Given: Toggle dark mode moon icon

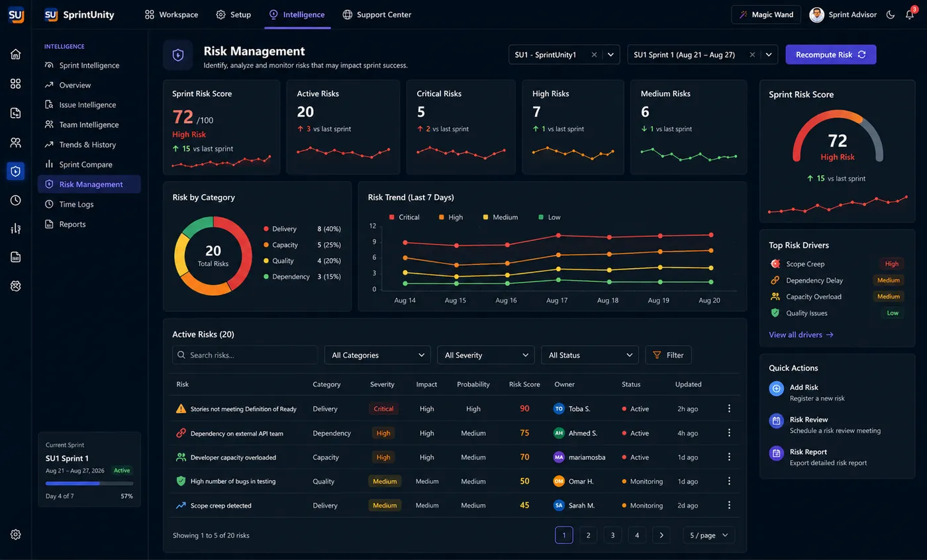Looking at the screenshot, I should pos(891,15).
